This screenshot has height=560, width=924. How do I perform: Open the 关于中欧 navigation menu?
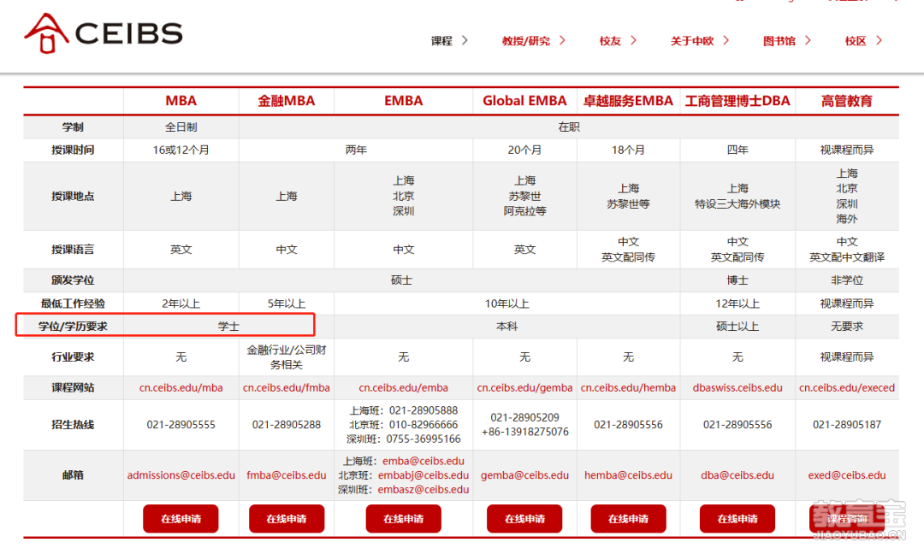(692, 41)
